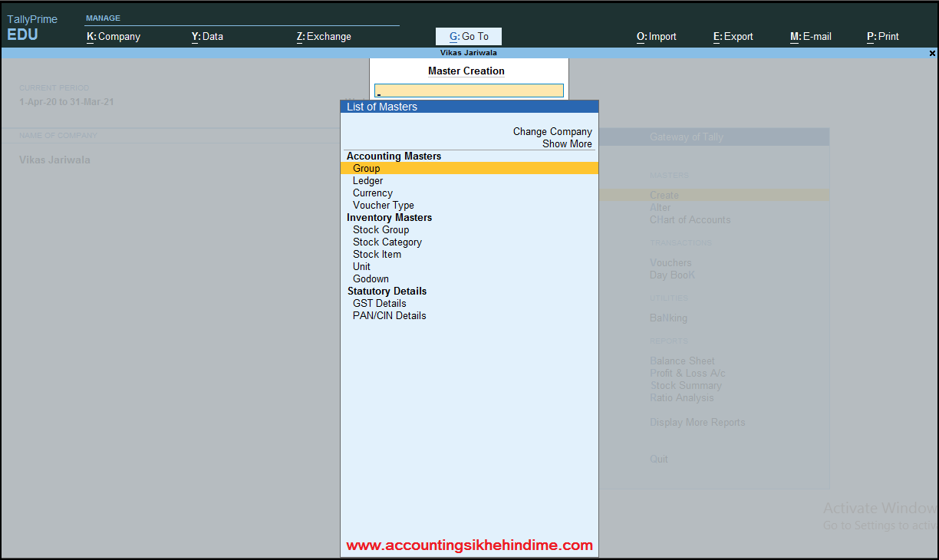
Task: Open Balance Sheet report
Action: (x=682, y=361)
